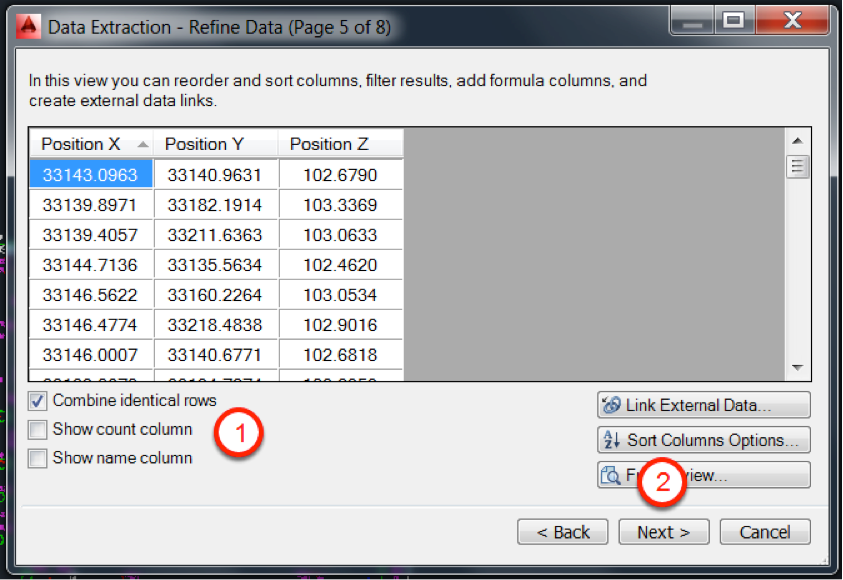Enable Show count column checkbox
This screenshot has height=580, width=843.
pyautogui.click(x=38, y=430)
